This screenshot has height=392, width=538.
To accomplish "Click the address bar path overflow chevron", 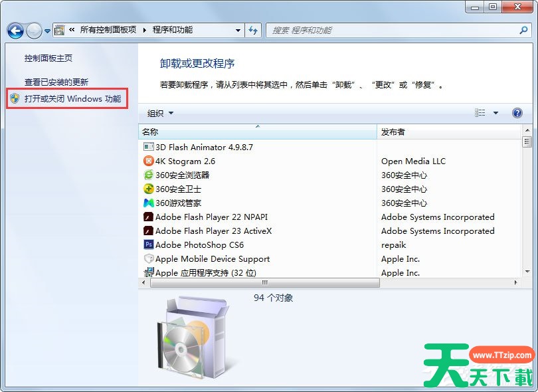I will 72,30.
